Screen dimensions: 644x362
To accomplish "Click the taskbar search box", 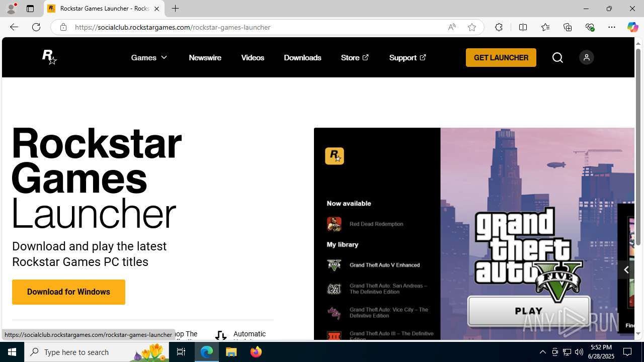I will (x=98, y=352).
